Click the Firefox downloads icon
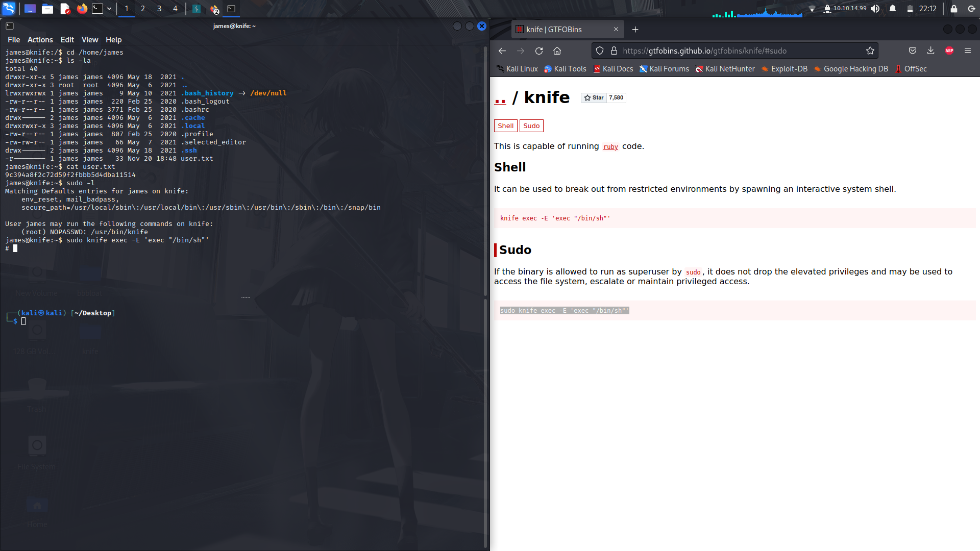This screenshot has width=980, height=551. pos(930,51)
